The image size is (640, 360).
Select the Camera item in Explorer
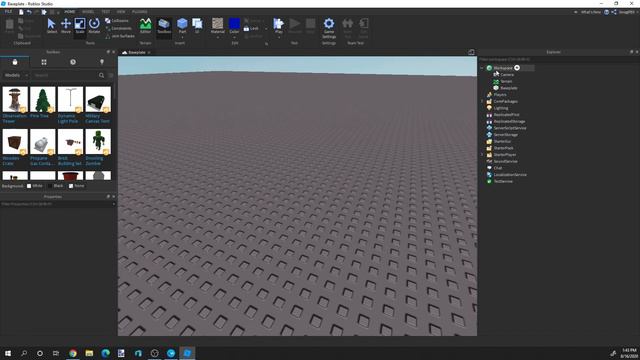click(507, 75)
